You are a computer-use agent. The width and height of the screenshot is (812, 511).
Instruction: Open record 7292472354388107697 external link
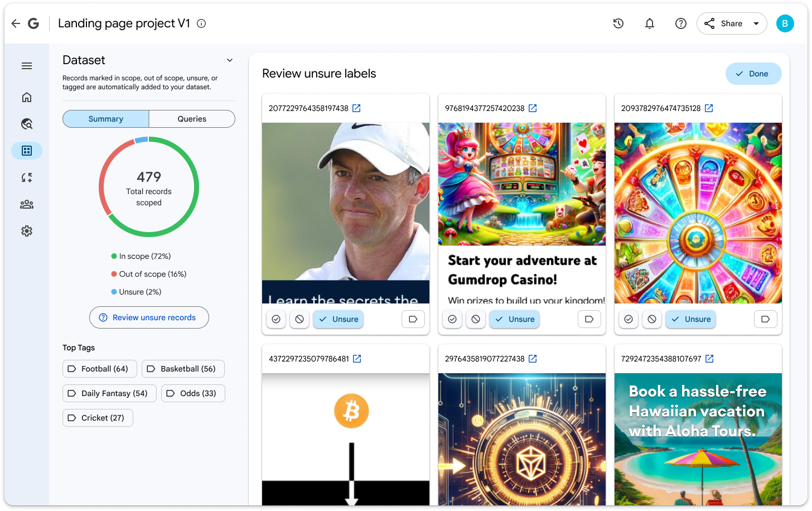(x=709, y=359)
